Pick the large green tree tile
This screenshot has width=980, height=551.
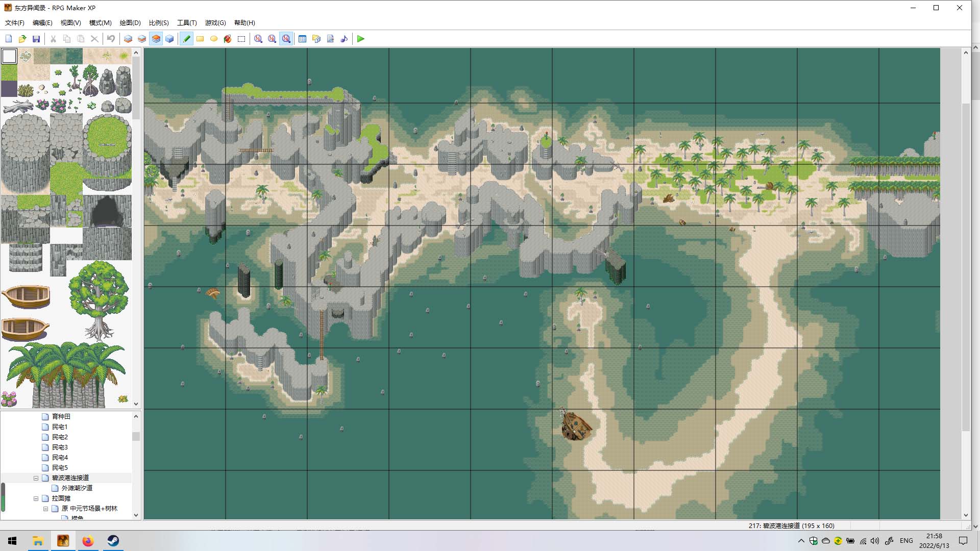99,301
